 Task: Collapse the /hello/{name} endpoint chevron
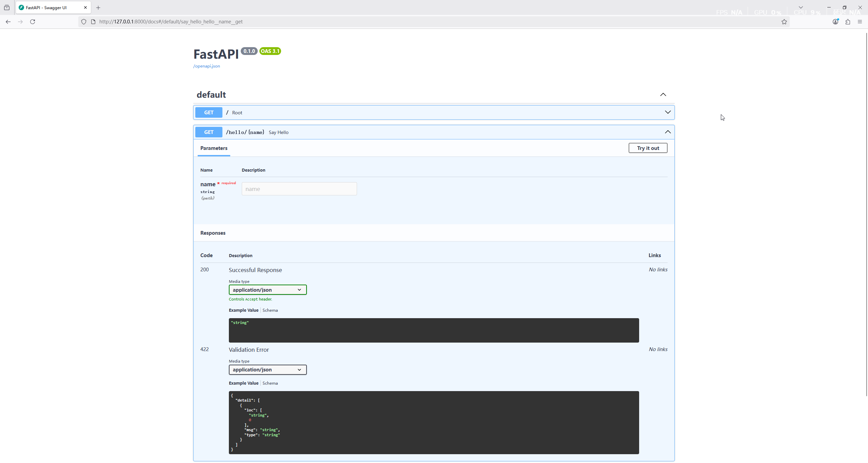pyautogui.click(x=668, y=132)
